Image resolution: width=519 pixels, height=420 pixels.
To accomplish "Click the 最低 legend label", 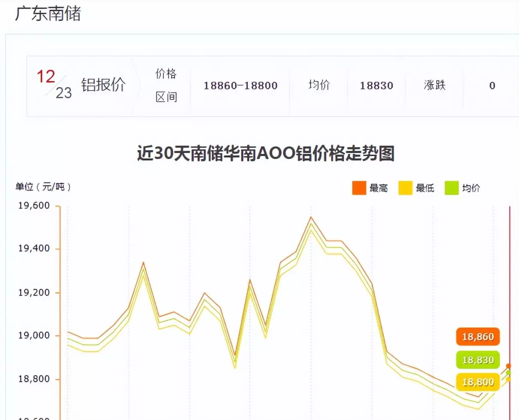I will [x=425, y=188].
